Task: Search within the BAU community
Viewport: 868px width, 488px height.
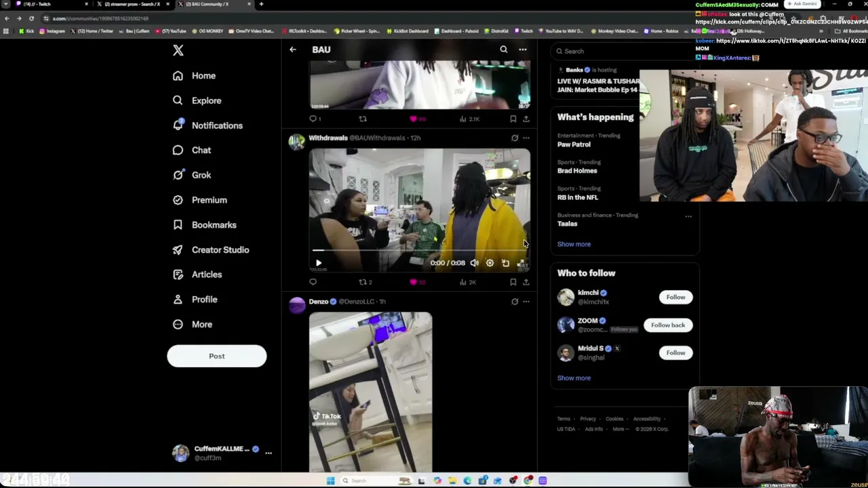Action: (504, 49)
